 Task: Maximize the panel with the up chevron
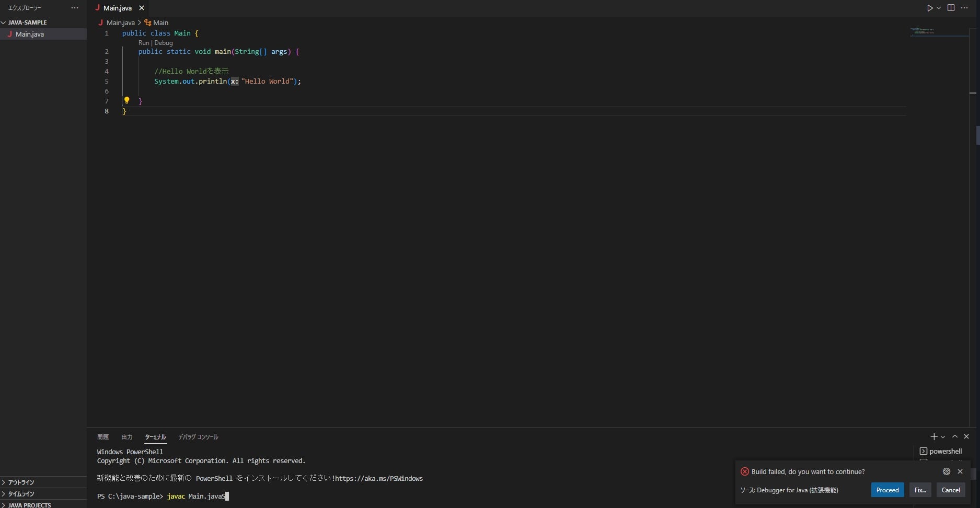[955, 436]
